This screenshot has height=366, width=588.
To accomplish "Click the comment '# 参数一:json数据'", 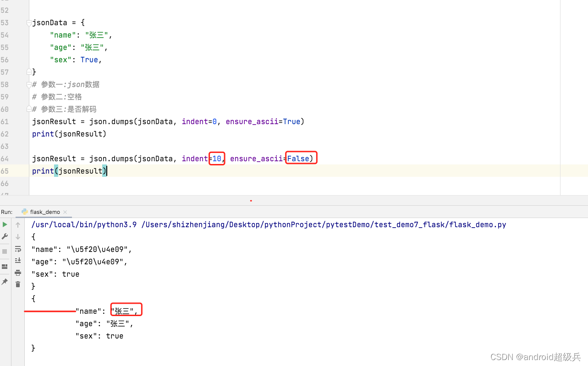I will (66, 84).
